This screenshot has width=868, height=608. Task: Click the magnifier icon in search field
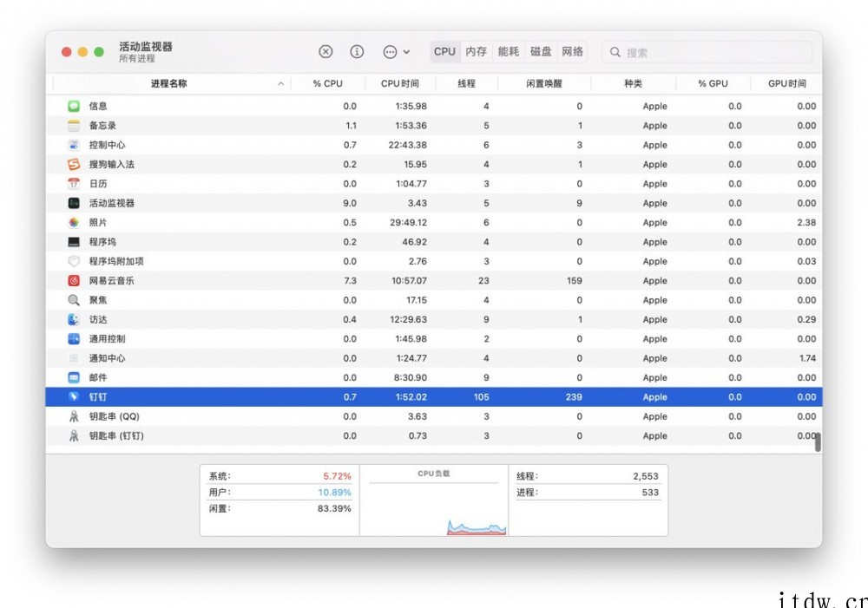(615, 52)
